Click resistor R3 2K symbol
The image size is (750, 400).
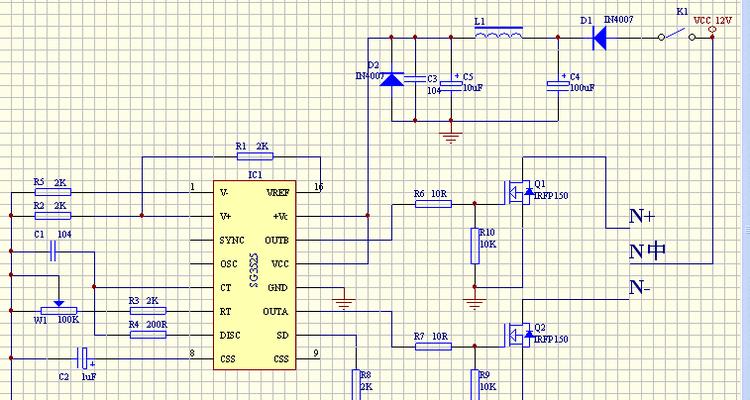pos(148,311)
